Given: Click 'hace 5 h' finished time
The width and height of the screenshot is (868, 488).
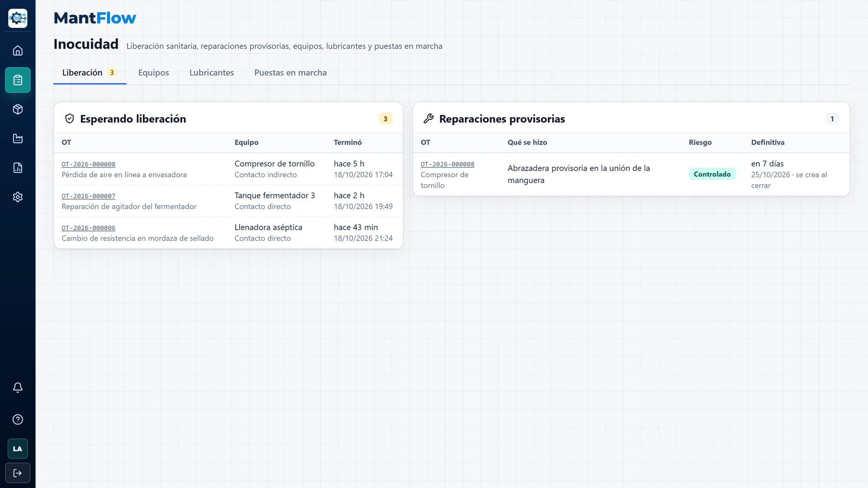Looking at the screenshot, I should [349, 164].
